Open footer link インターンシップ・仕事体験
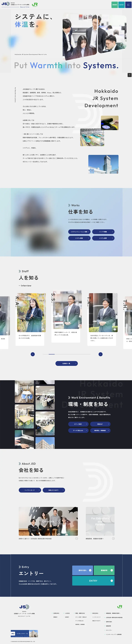132x644 pixels. 114,635
